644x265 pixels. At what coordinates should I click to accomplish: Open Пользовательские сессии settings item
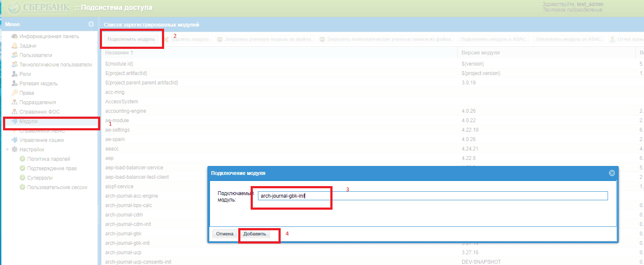click(x=57, y=187)
